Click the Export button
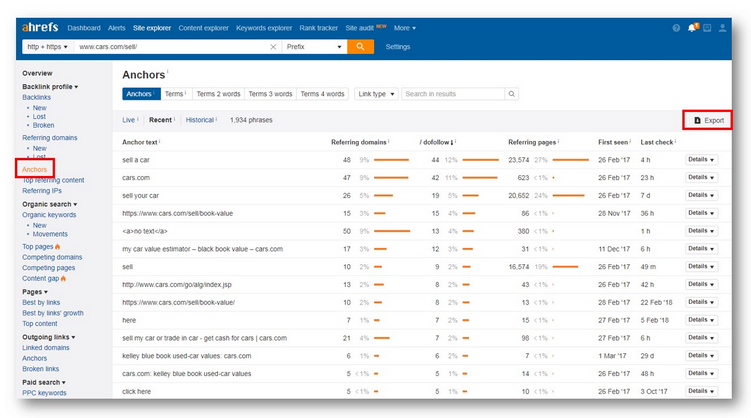Viewport: 751px width, 418px height. tap(708, 120)
